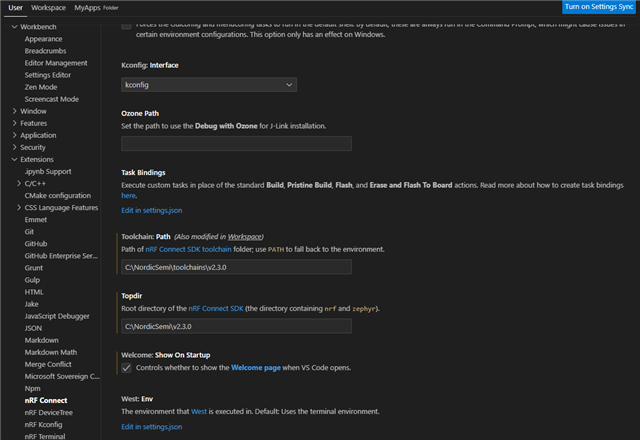The image size is (640, 440).
Task: Expand the Security settings category
Action: [x=15, y=147]
